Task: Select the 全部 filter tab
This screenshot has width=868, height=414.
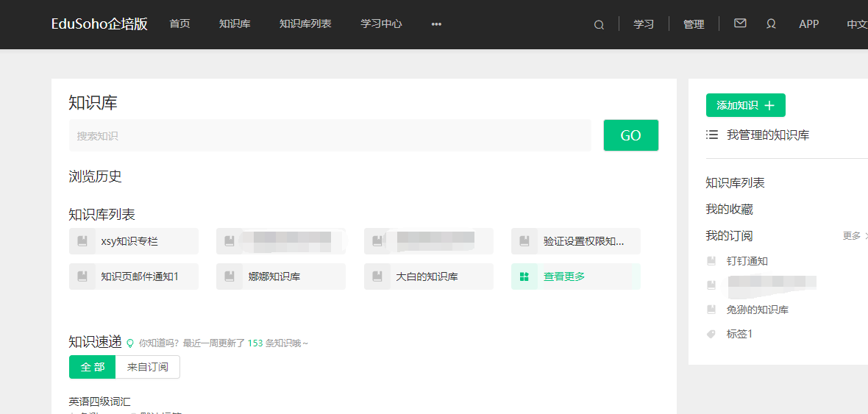Action: pyautogui.click(x=93, y=367)
